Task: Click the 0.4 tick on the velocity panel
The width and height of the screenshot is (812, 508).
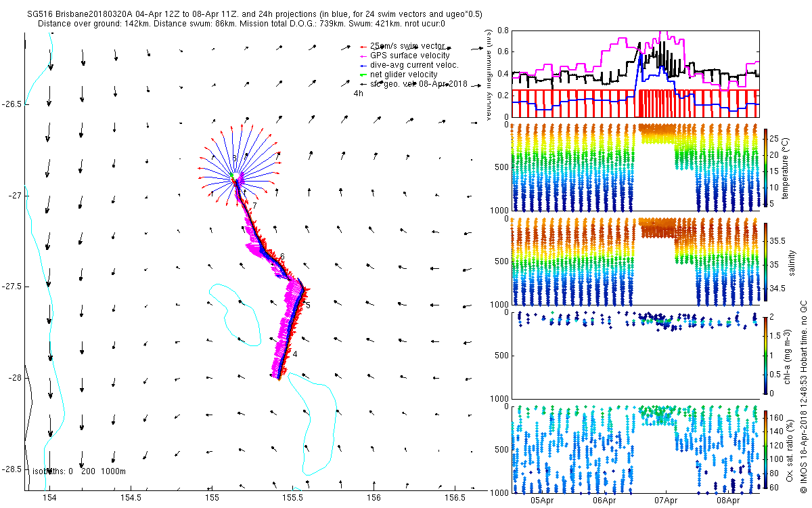Action: (501, 73)
